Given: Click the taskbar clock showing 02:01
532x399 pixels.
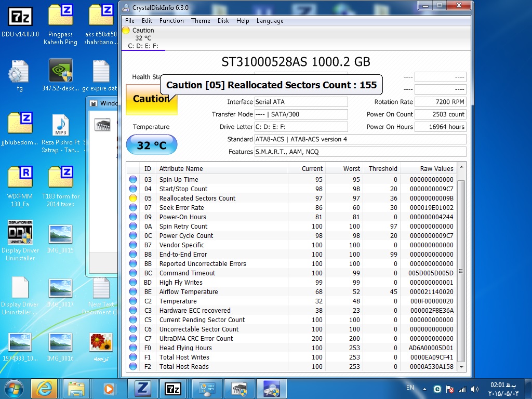Looking at the screenshot, I should [503, 389].
